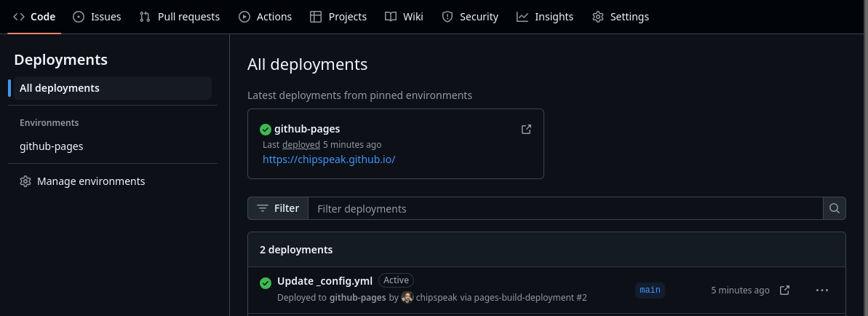
Task: Click chipspeak user avatar
Action: tap(407, 298)
